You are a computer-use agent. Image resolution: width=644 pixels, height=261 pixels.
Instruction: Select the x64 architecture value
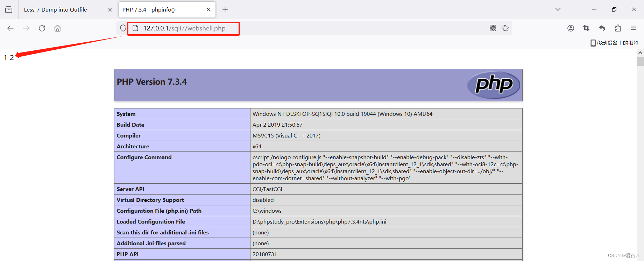[257, 147]
